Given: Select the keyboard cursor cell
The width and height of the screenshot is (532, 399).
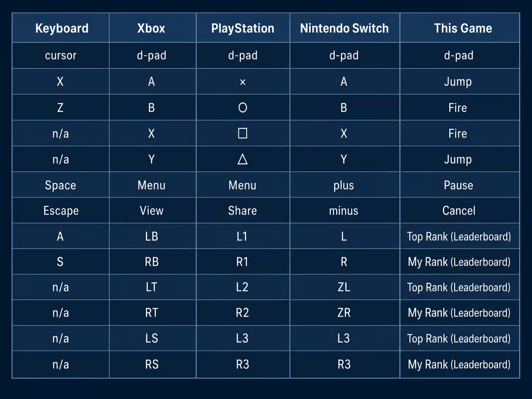Looking at the screenshot, I should [61, 55].
